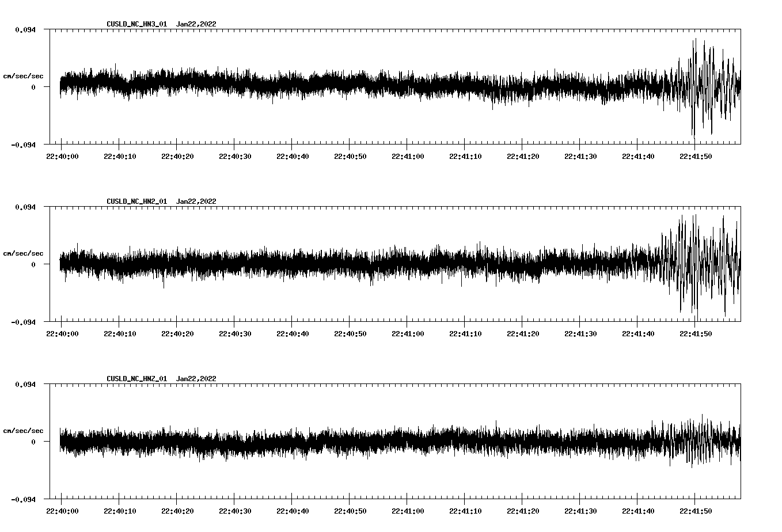
Task: Click the 22:41:10 time label under HNZ plot
Action: point(465,511)
